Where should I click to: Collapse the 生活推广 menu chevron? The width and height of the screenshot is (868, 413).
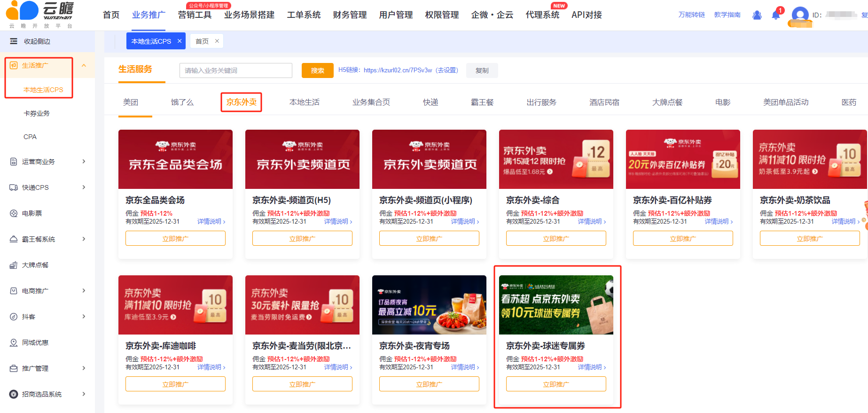[x=84, y=65]
